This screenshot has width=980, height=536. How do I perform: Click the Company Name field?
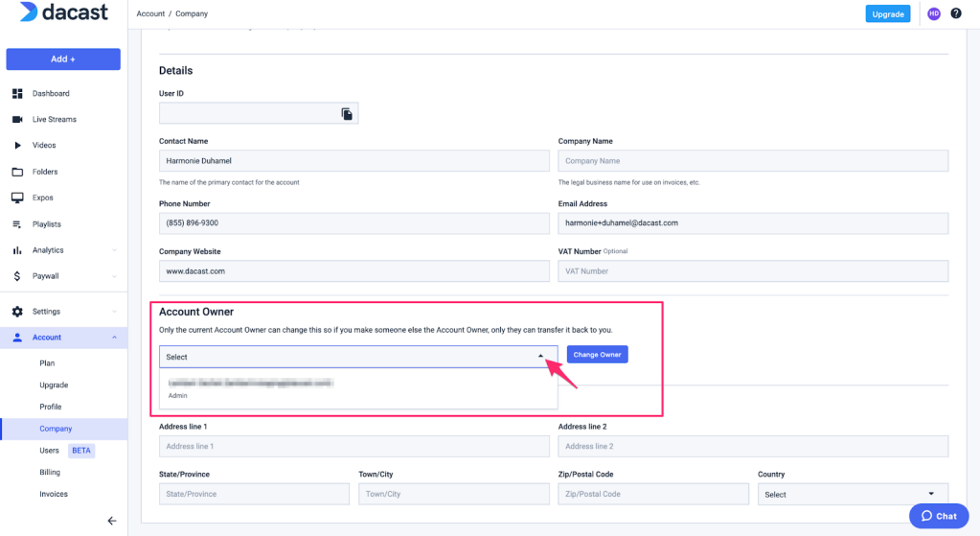pos(753,161)
